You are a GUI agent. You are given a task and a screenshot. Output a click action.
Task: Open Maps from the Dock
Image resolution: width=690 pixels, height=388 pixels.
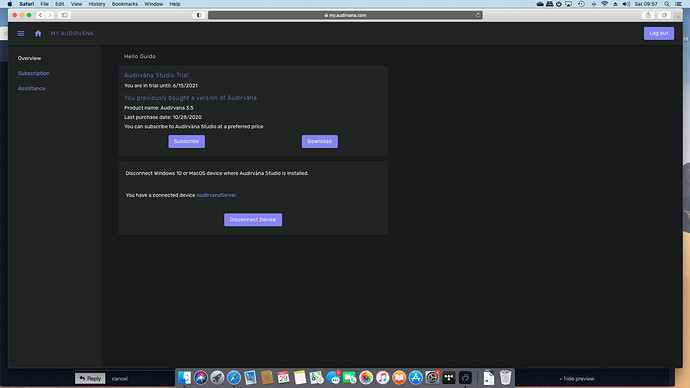tap(316, 377)
